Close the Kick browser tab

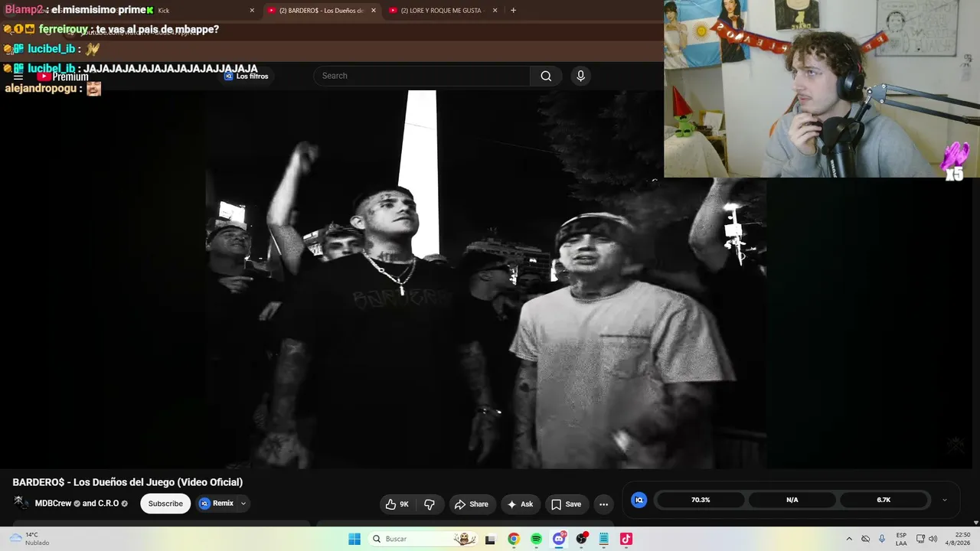(252, 11)
